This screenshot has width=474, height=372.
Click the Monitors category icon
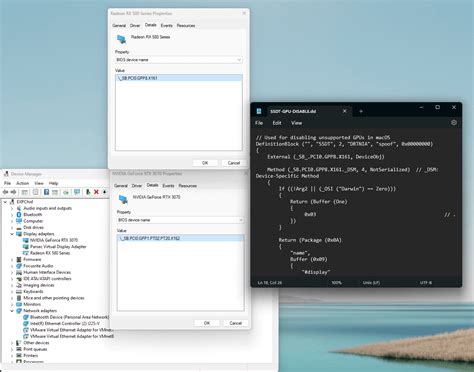pos(19,304)
